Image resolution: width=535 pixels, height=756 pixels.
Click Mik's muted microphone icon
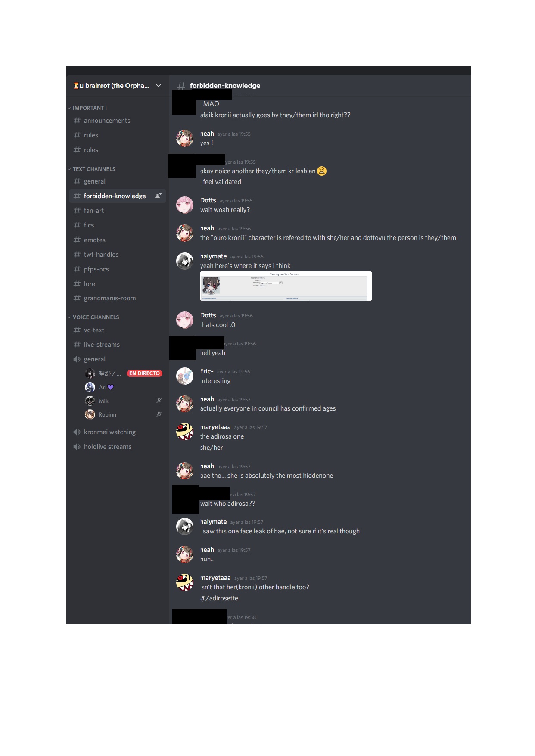coord(159,401)
